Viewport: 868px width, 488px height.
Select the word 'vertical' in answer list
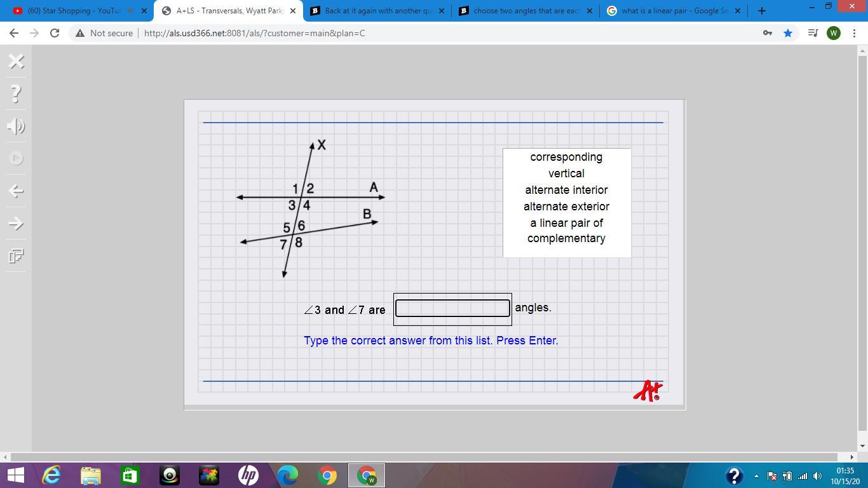(x=566, y=173)
